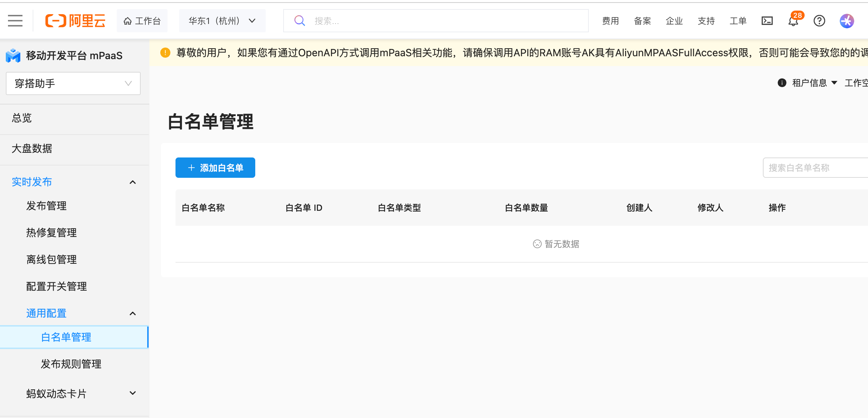Open 支持 in the top bar

pyautogui.click(x=706, y=21)
